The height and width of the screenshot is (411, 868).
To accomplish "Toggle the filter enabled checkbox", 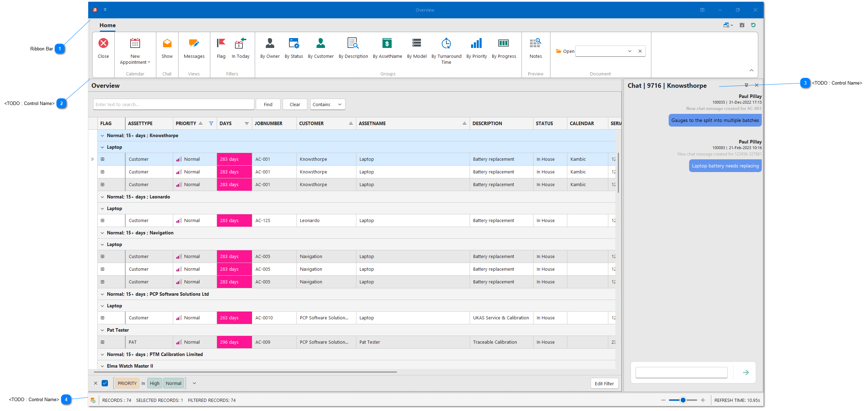I will [105, 383].
